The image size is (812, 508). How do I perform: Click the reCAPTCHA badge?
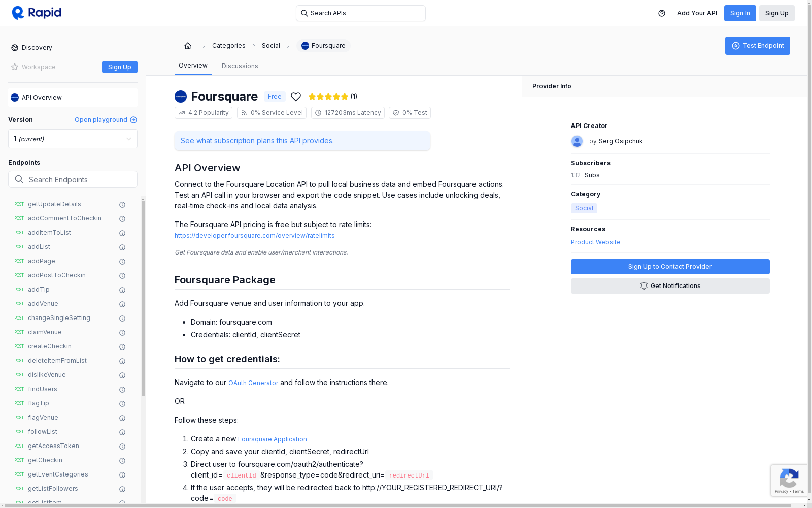(x=789, y=481)
